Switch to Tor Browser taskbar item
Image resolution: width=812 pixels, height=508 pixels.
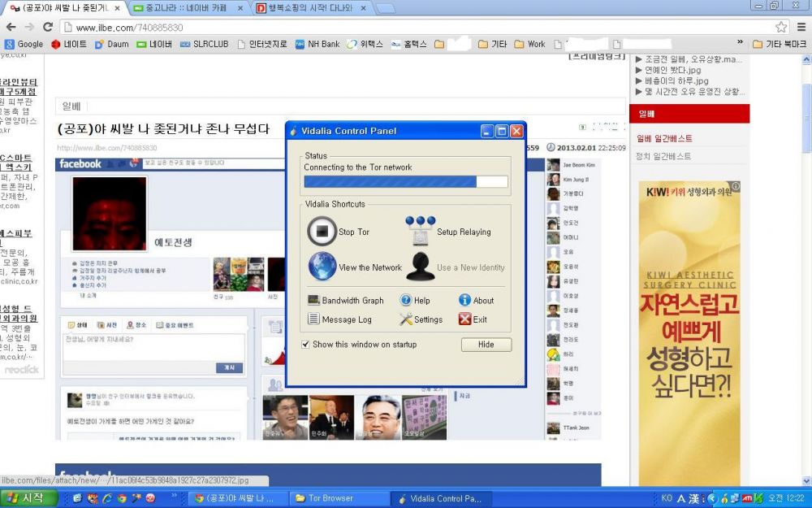(x=339, y=499)
